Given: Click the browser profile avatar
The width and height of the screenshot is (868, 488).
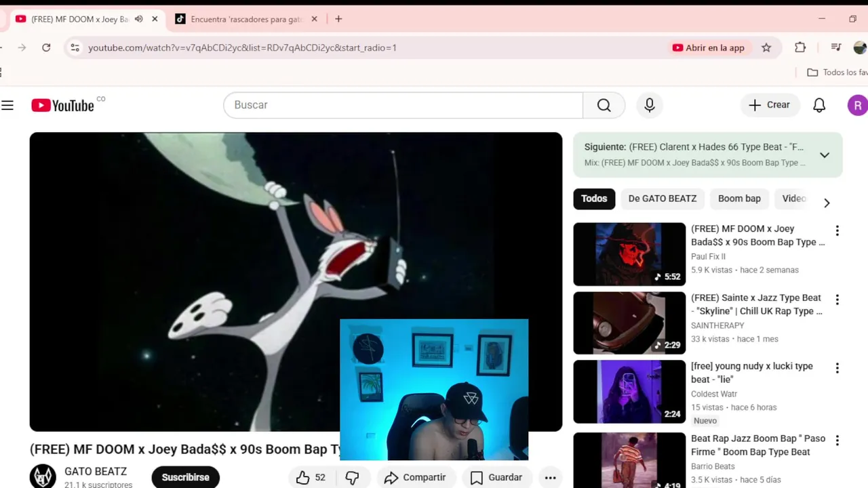Looking at the screenshot, I should (x=860, y=47).
